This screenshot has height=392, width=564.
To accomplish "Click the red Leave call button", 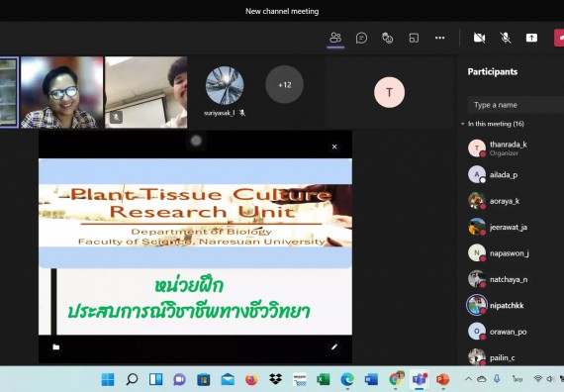I will (559, 38).
